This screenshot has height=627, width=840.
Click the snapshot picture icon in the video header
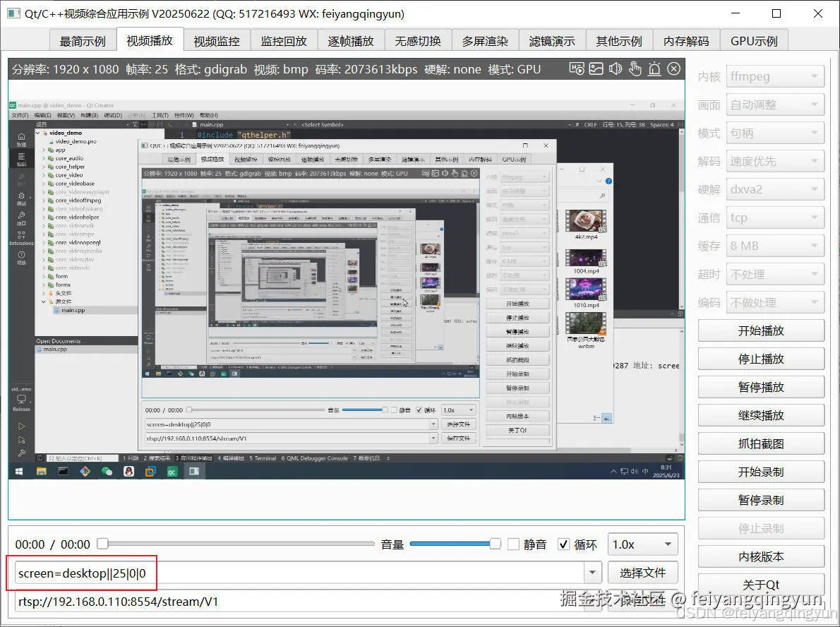[x=596, y=68]
